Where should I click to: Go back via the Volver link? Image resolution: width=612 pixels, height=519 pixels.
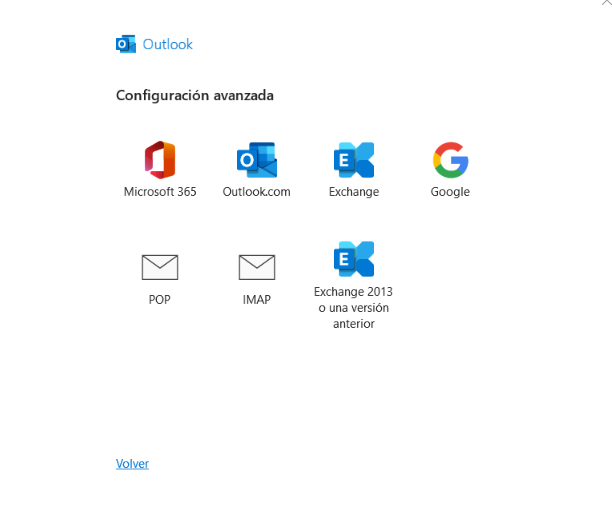click(x=132, y=464)
